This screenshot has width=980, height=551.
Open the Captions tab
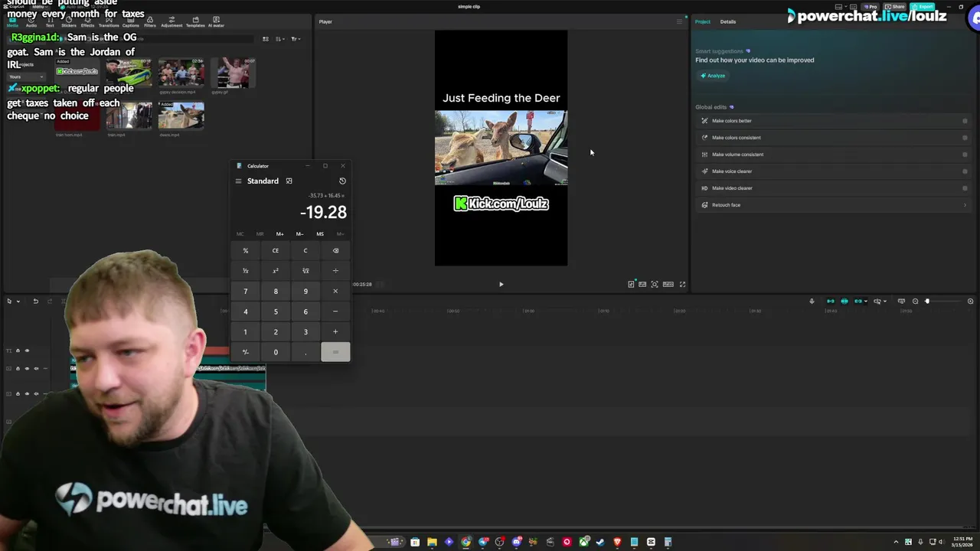(131, 22)
